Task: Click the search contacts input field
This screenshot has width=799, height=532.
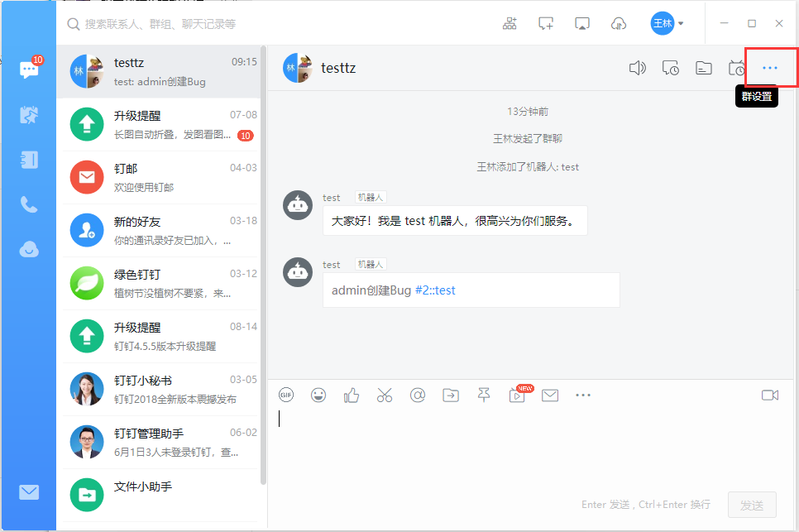Action: click(160, 24)
